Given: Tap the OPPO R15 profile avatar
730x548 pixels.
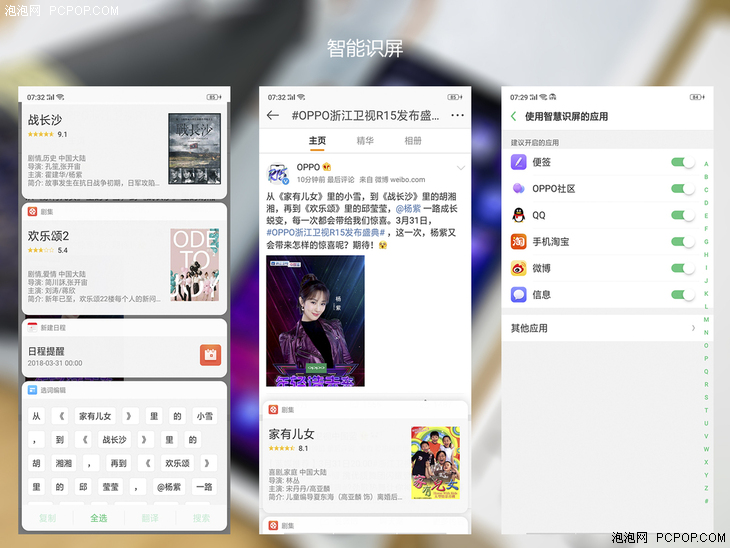Looking at the screenshot, I should point(278,174).
